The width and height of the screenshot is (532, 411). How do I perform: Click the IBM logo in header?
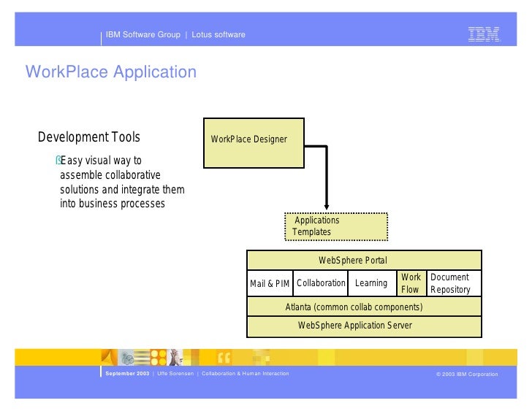click(x=484, y=34)
